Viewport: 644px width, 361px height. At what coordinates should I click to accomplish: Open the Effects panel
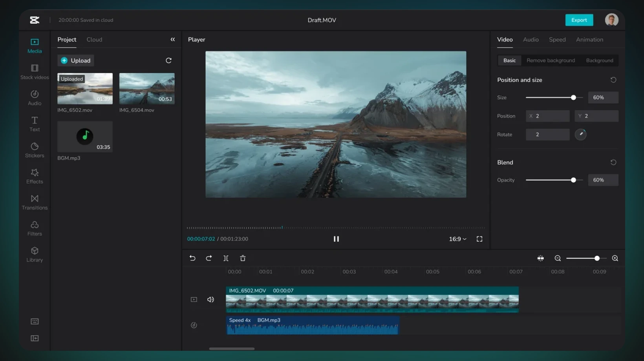(x=35, y=176)
